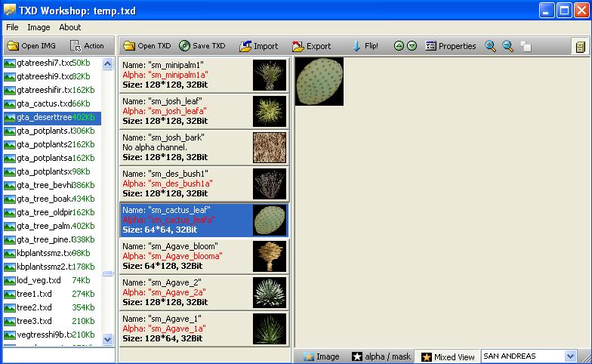Zoom in with magnifier plus icon
This screenshot has width=592, height=364.
(x=491, y=45)
